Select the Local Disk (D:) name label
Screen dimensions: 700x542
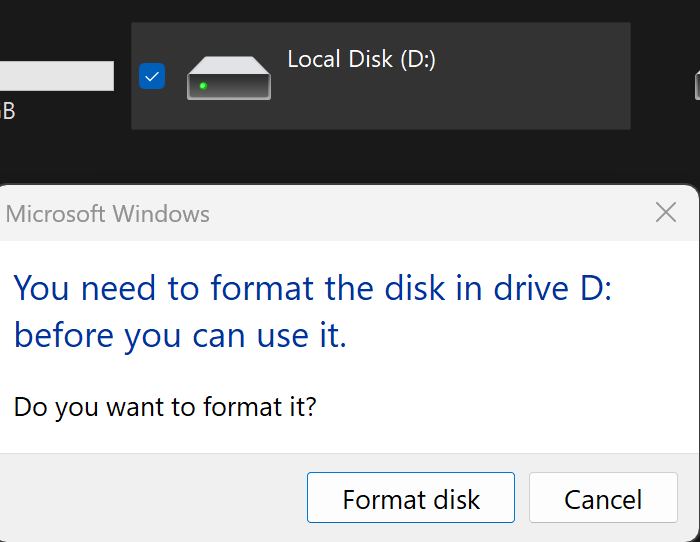point(361,59)
